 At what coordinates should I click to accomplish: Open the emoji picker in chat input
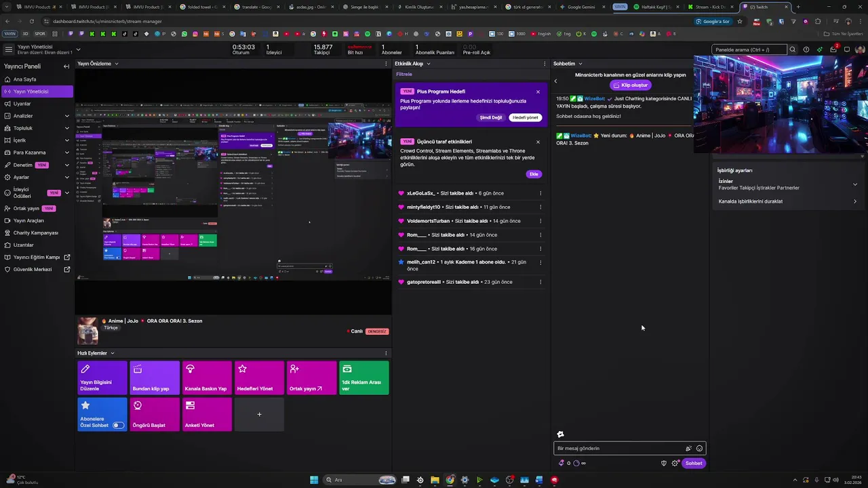699,448
